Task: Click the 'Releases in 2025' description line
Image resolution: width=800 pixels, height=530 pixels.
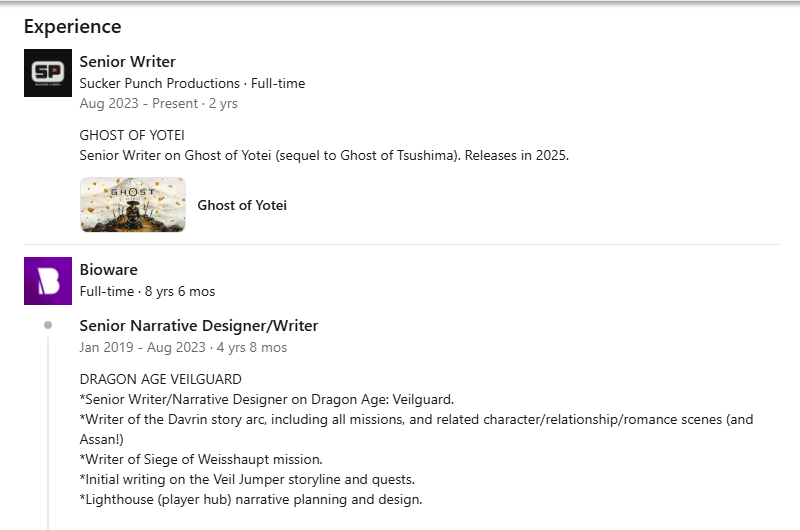Action: click(324, 155)
